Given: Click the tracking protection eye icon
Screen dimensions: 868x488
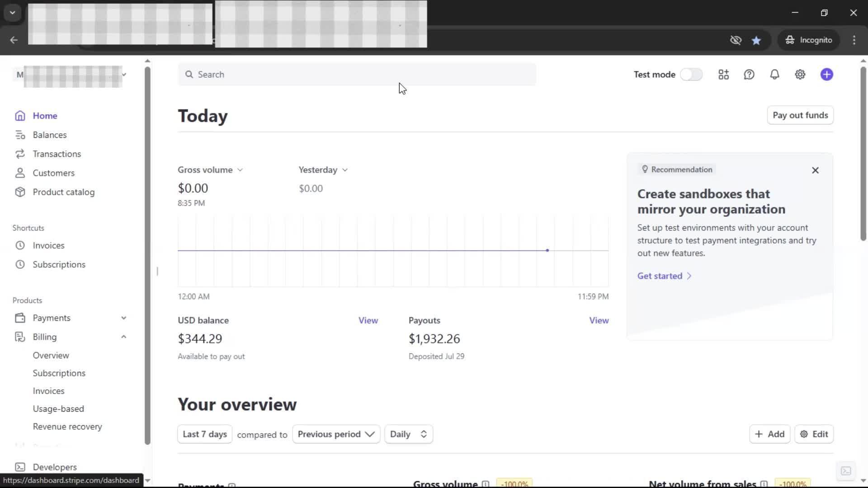Looking at the screenshot, I should (736, 40).
